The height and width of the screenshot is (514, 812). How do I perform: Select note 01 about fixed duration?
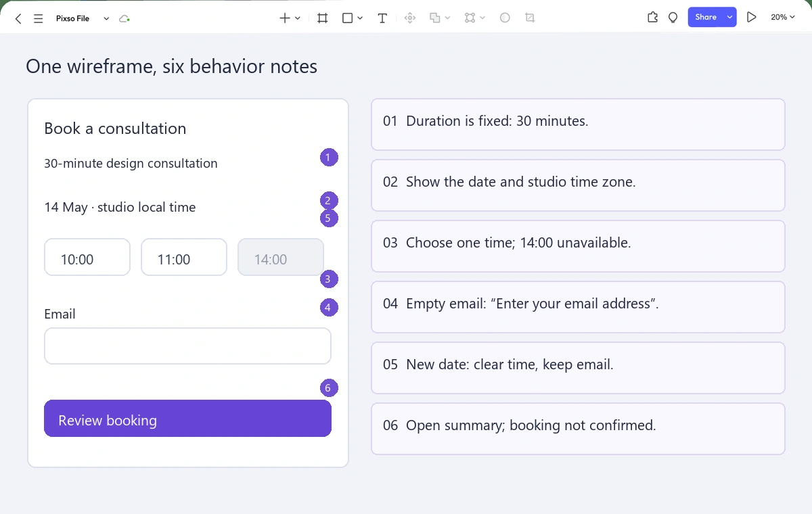[578, 124]
